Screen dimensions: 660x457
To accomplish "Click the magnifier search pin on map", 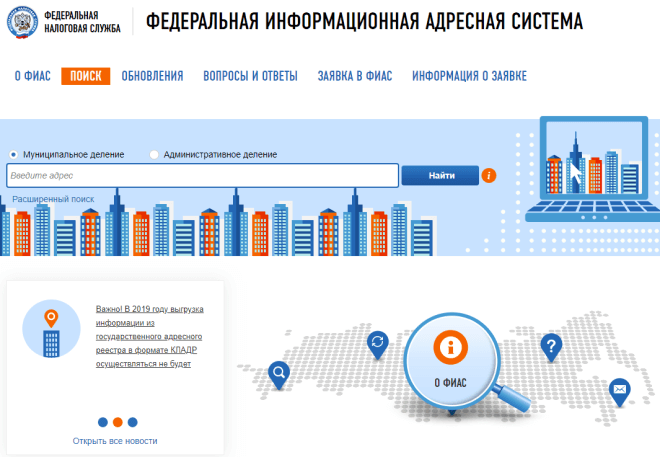I will [279, 373].
